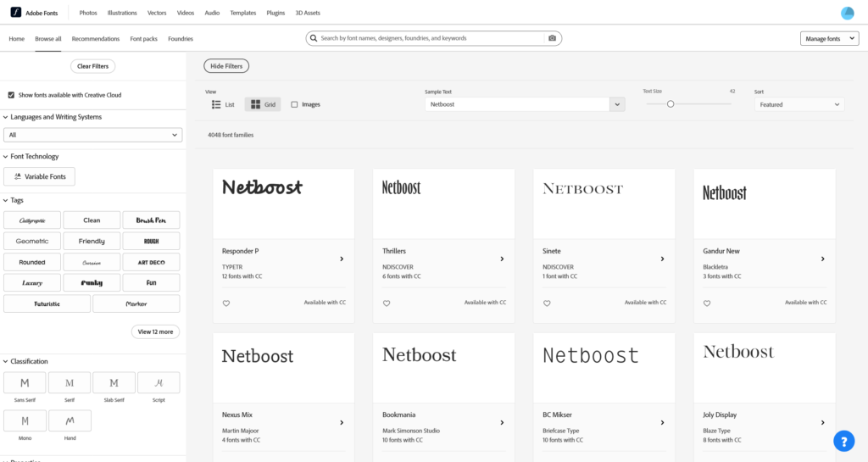Adjust the Text Size slider handle
This screenshot has width=868, height=462.
point(670,103)
